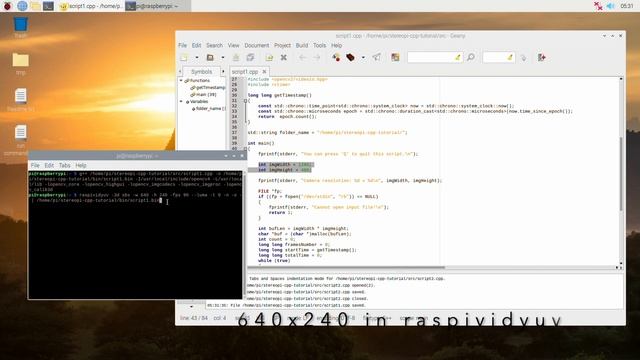Open terminal window Tabs menu
This screenshot has width=640, height=360.
point(64,165)
